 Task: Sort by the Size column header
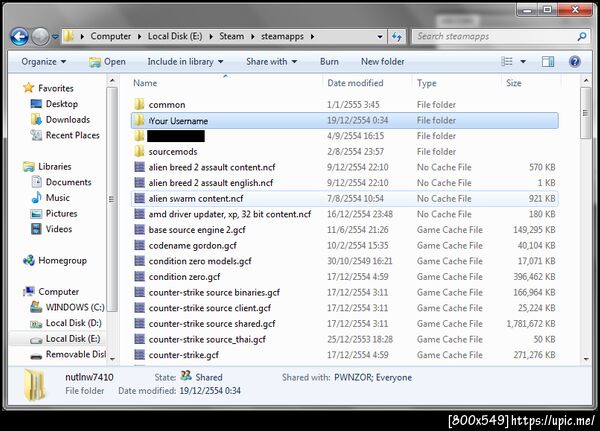point(514,83)
